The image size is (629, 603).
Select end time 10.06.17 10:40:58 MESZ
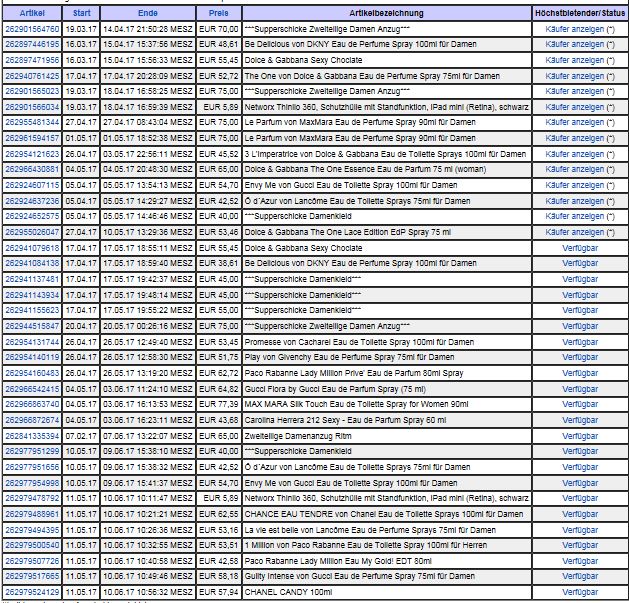[x=148, y=561]
